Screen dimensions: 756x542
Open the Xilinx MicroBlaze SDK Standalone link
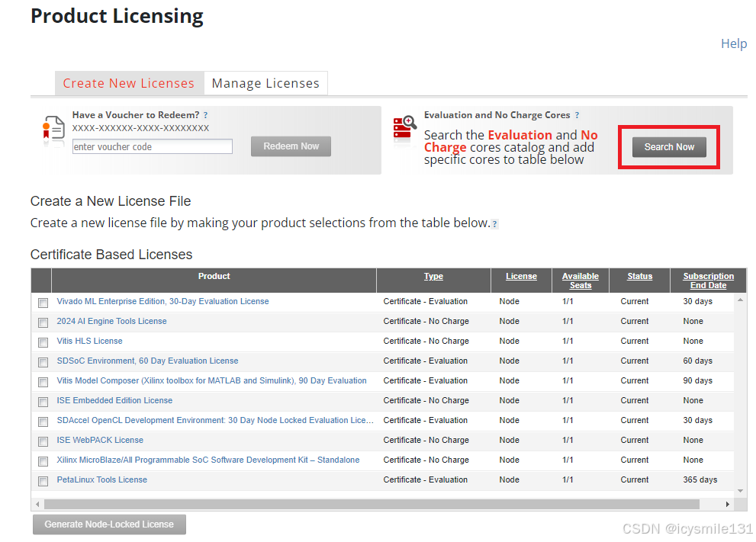pos(207,460)
